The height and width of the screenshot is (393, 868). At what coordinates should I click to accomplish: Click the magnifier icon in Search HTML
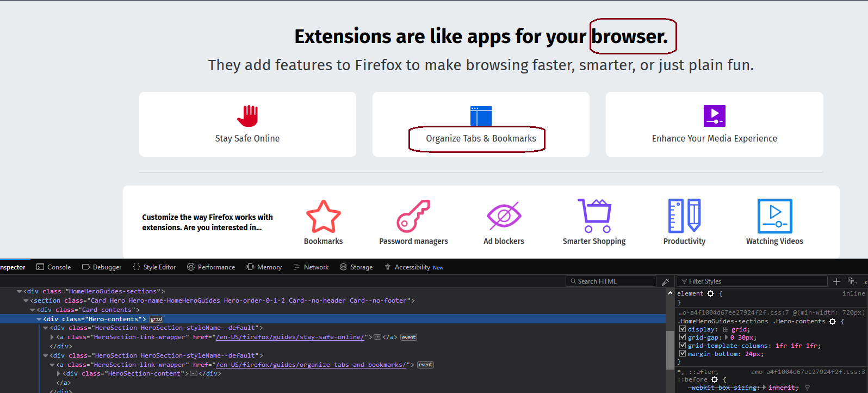click(573, 281)
